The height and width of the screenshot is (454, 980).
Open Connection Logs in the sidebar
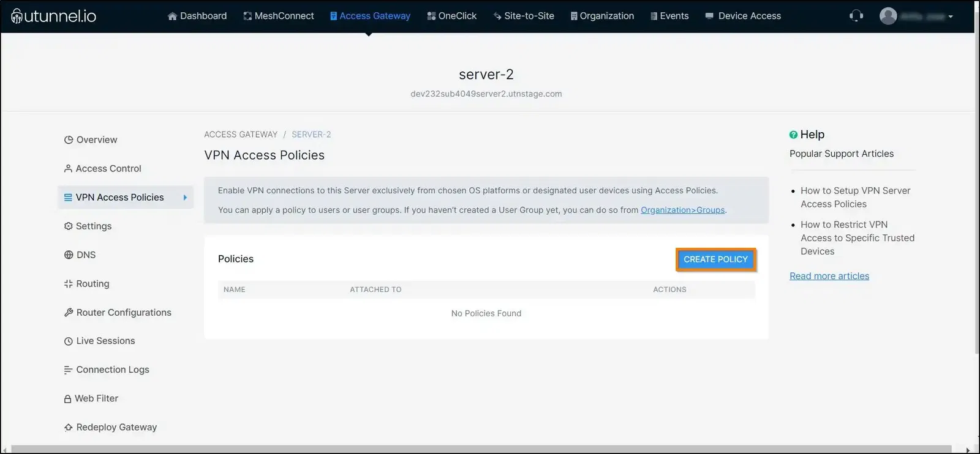[x=107, y=370]
